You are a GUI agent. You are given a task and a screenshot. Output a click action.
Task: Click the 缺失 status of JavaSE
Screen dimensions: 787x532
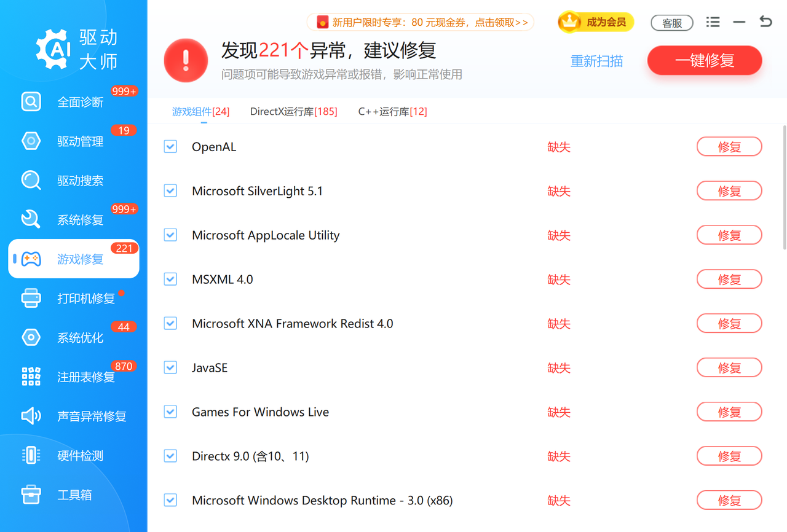tap(559, 368)
